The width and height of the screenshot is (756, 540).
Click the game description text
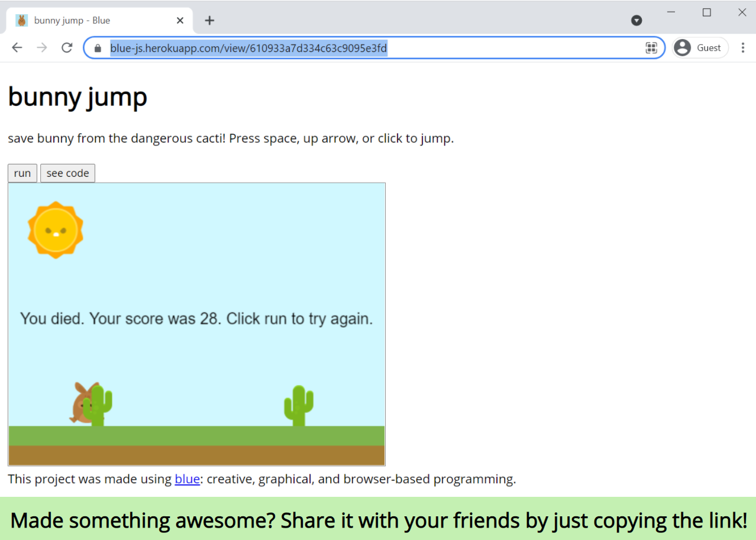coord(231,139)
